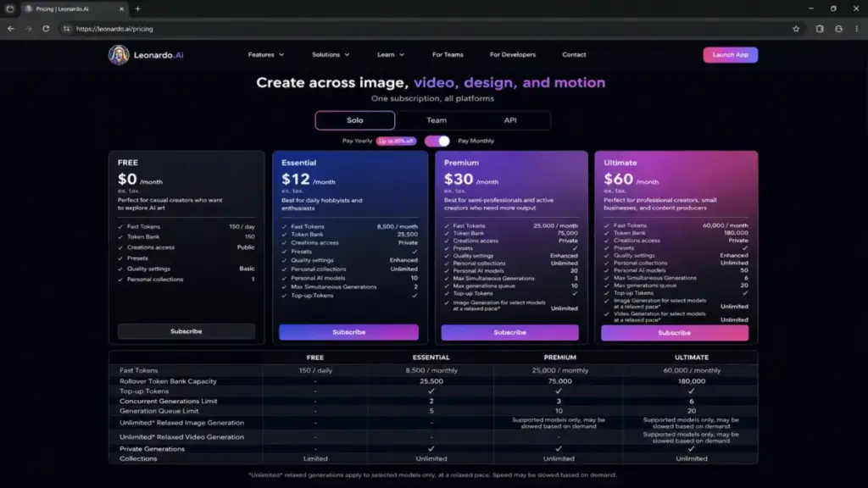Subscribe to the Premium plan
Image resolution: width=868 pixels, height=488 pixels.
(509, 332)
